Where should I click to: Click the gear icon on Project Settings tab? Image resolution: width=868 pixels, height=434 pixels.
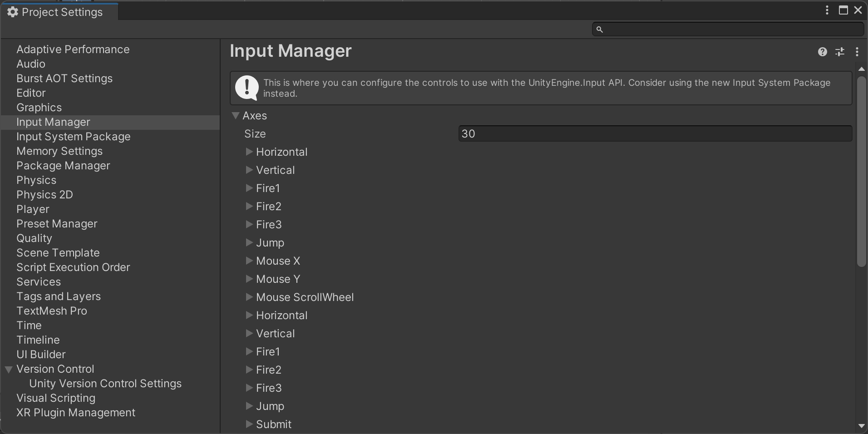13,12
